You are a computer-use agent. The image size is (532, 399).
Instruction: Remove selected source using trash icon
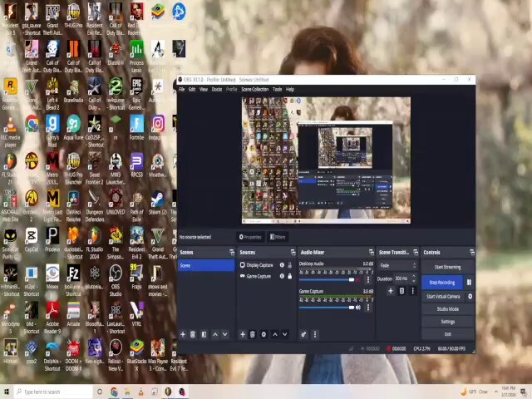tap(253, 334)
